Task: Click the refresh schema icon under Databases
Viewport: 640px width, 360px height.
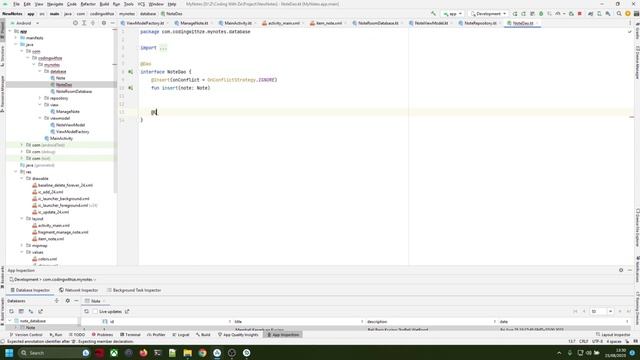Action: 11,311
